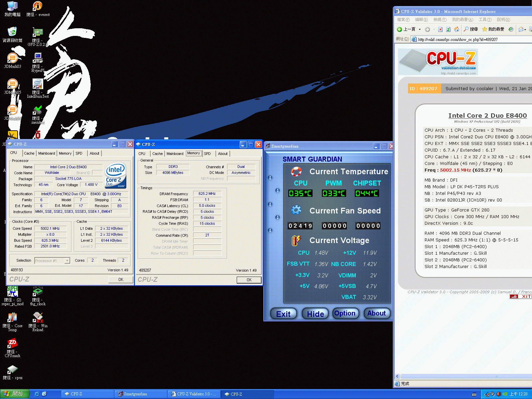Open the IE View (檢視) menu

pyautogui.click(x=440, y=20)
